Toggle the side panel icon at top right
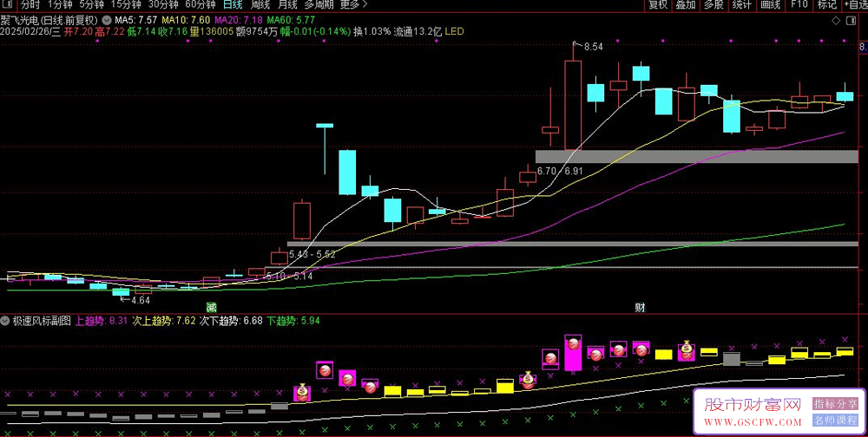The height and width of the screenshot is (437, 868). click(x=852, y=21)
